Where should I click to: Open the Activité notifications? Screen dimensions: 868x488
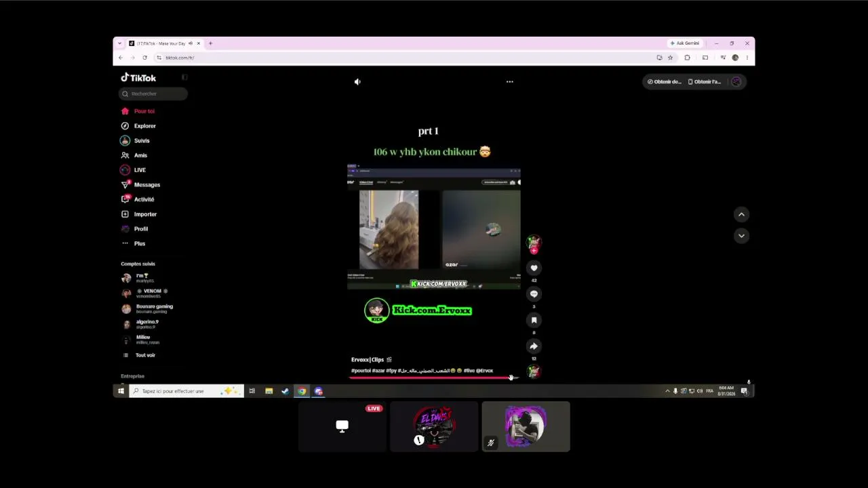pyautogui.click(x=137, y=199)
